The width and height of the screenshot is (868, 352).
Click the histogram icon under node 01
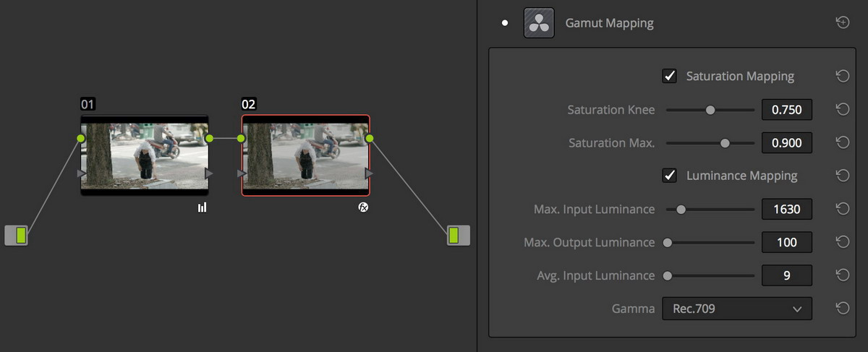click(202, 207)
